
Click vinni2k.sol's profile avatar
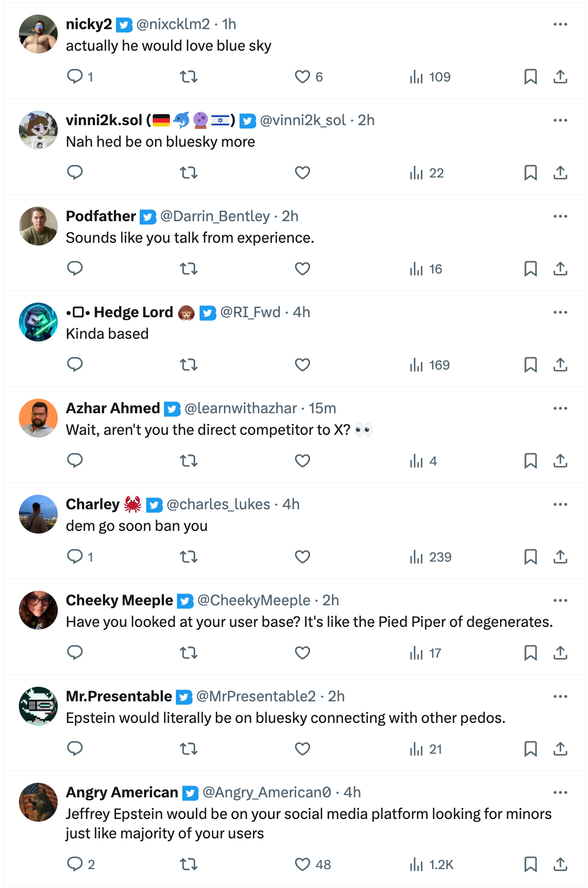(x=38, y=130)
